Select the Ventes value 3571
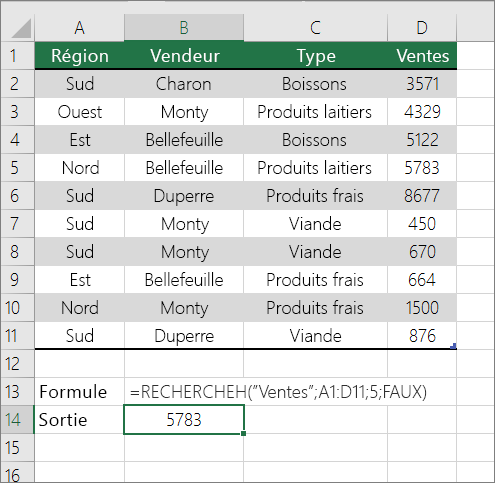 (422, 84)
